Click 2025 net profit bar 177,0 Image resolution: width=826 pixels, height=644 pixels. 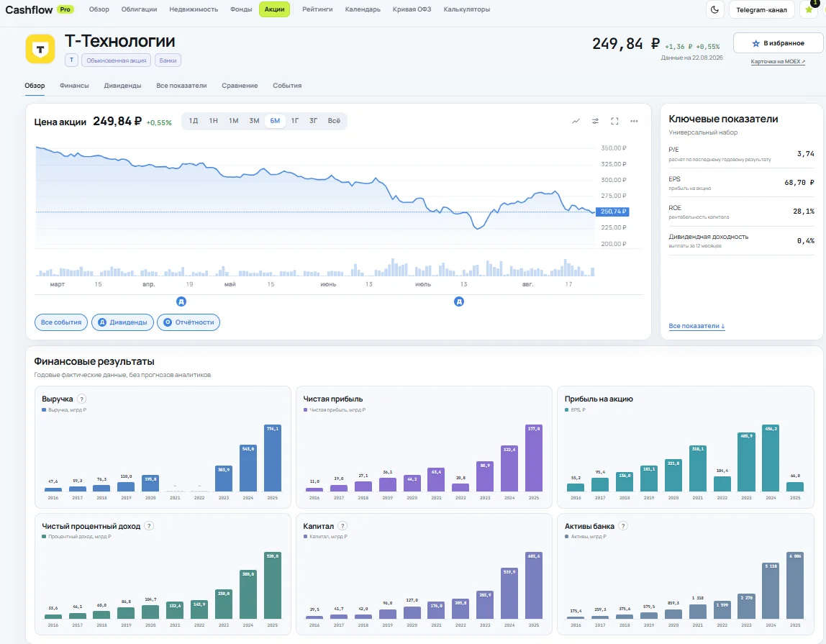(x=534, y=458)
